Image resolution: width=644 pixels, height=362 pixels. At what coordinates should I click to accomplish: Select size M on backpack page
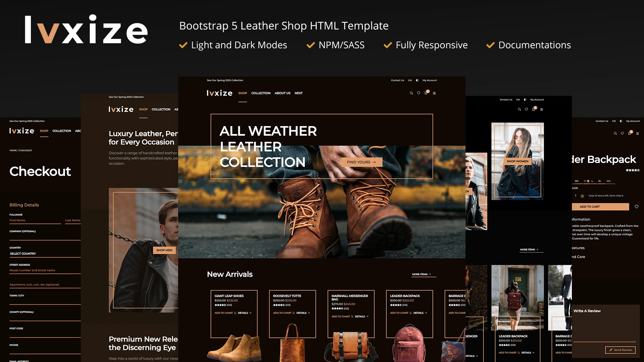click(x=586, y=181)
